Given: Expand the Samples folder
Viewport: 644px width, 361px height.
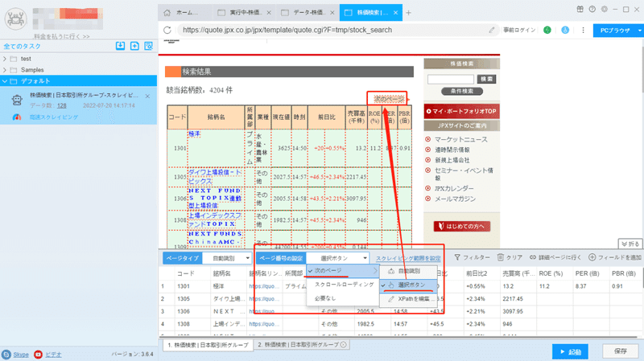Looking at the screenshot, I should [5, 70].
